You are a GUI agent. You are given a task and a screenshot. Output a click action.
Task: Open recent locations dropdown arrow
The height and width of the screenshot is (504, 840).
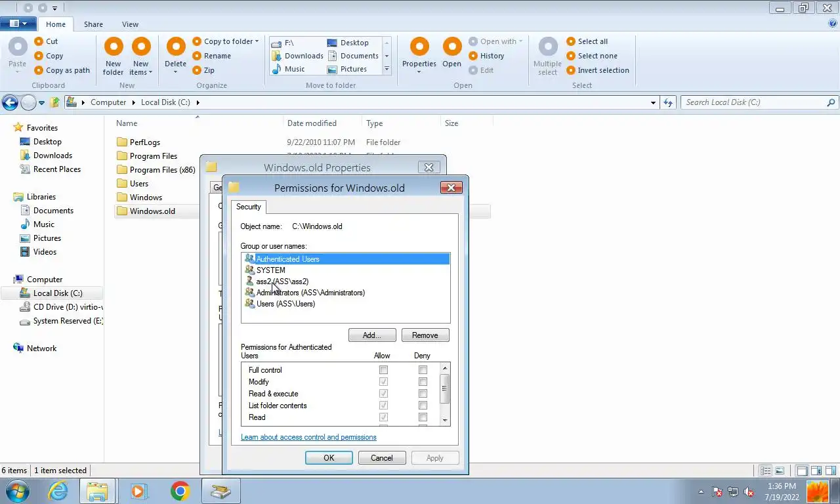(41, 103)
